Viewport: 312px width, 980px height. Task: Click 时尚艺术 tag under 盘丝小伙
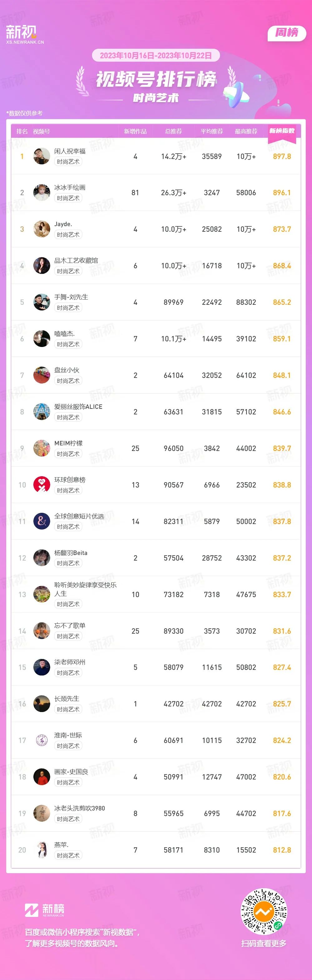tap(68, 381)
